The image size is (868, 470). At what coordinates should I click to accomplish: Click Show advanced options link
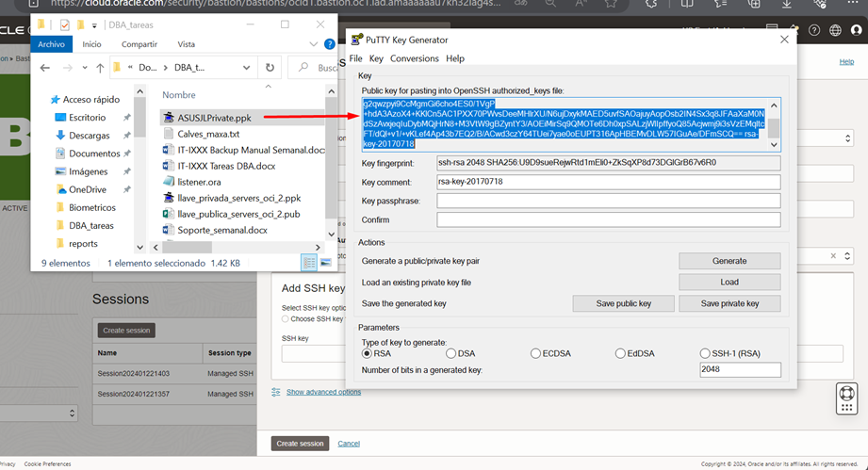point(323,392)
